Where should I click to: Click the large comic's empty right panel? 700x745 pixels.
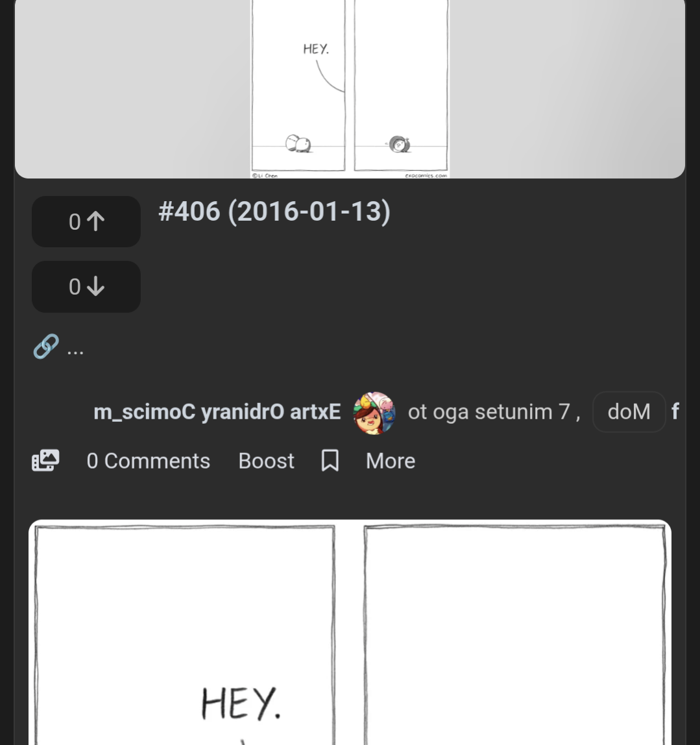[x=515, y=636]
